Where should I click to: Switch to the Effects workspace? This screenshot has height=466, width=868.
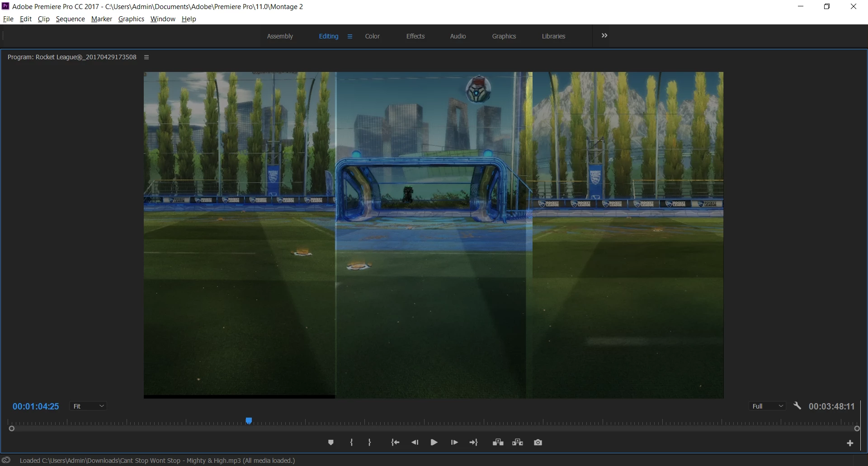(415, 36)
